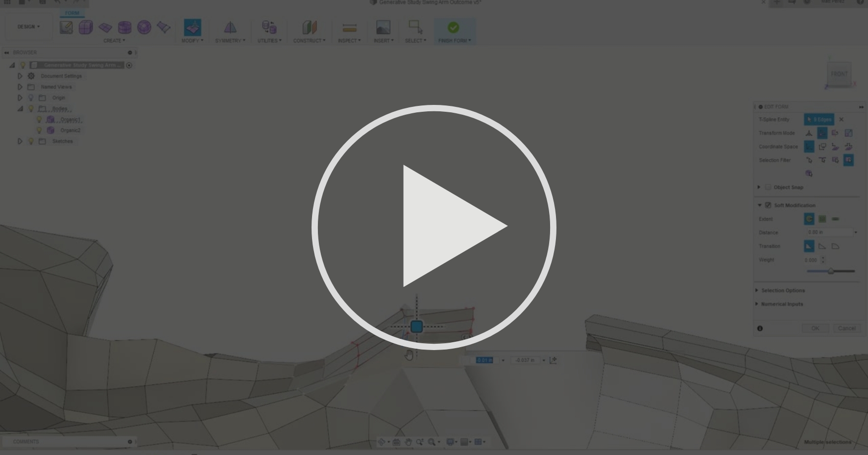Viewport: 868px width, 455px height.
Task: Toggle visibility bulb of root component
Action: pos(23,65)
